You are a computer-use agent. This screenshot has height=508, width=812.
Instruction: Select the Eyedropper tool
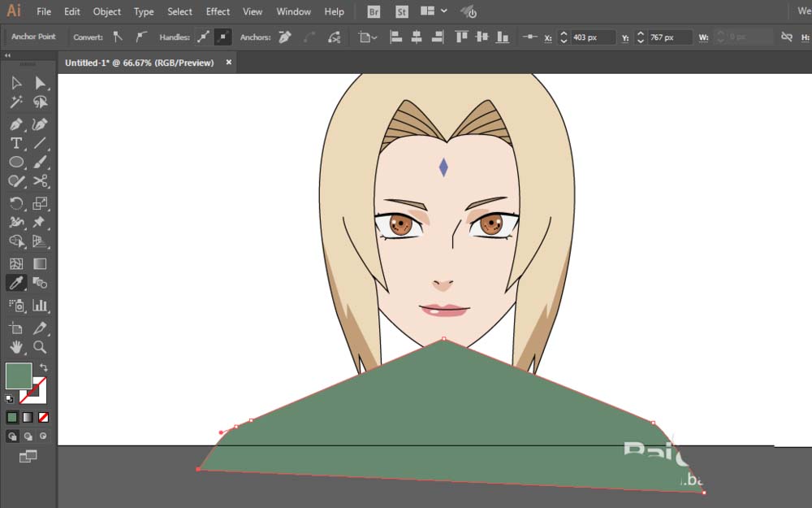(x=16, y=283)
